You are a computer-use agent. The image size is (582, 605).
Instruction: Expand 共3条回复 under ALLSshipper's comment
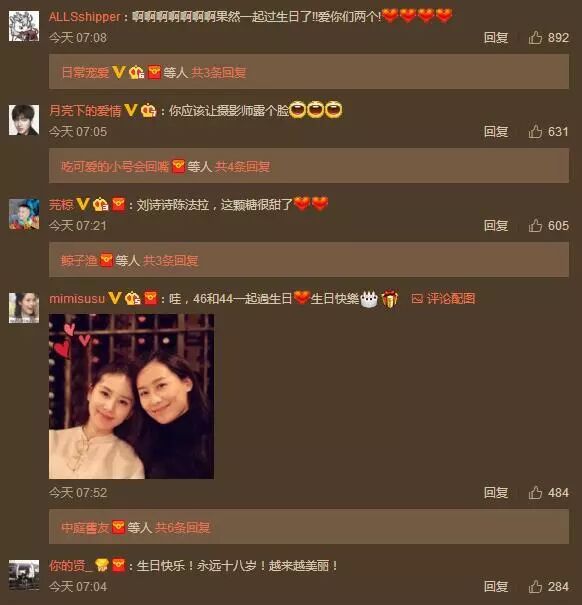[218, 72]
